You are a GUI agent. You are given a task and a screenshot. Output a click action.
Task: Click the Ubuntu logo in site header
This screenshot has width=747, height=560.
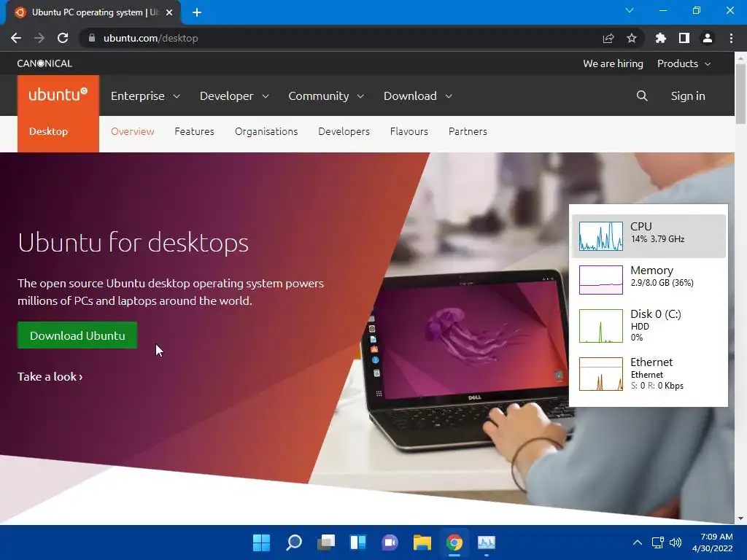click(x=58, y=95)
